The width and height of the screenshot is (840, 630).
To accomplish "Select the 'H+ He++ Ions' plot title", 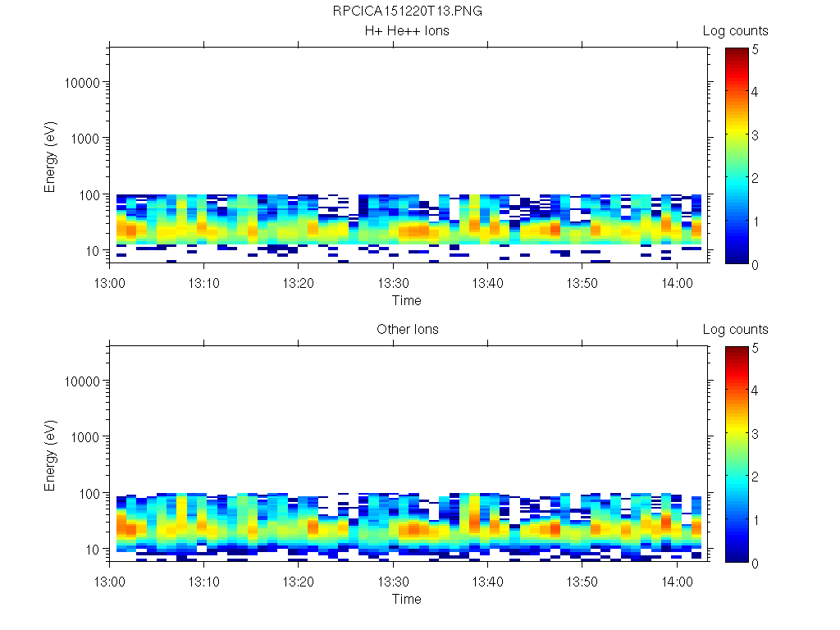I will (407, 30).
